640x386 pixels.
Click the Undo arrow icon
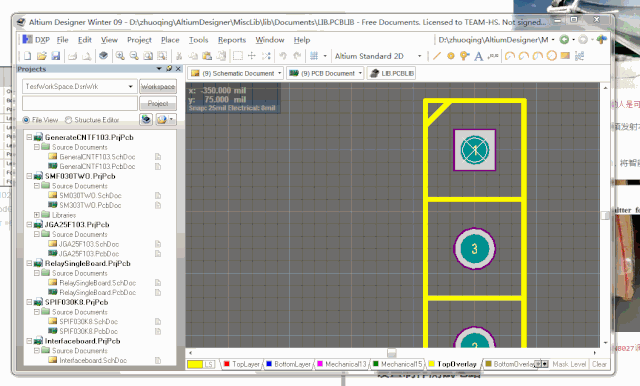click(283, 56)
